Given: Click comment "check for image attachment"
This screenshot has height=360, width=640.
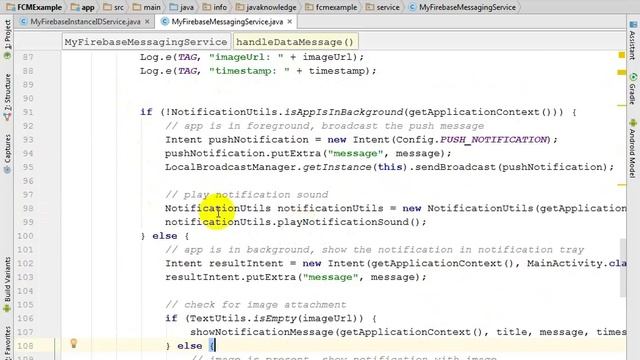Looking at the screenshot, I should tap(256, 304).
